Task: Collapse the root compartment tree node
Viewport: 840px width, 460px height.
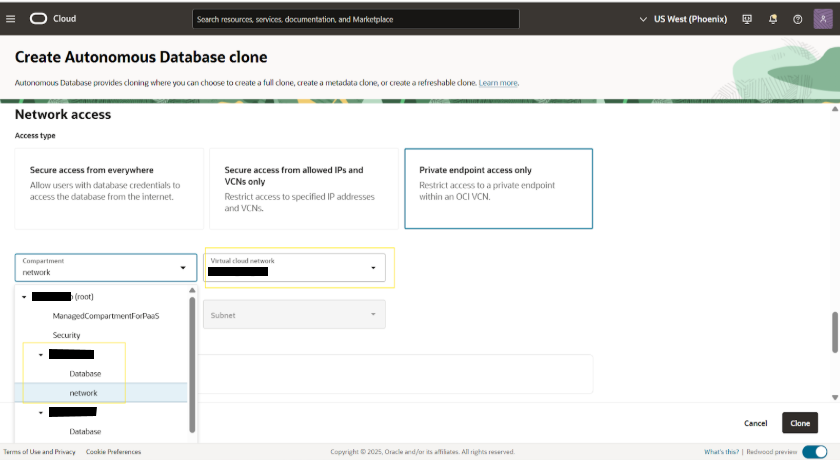Action: point(24,297)
